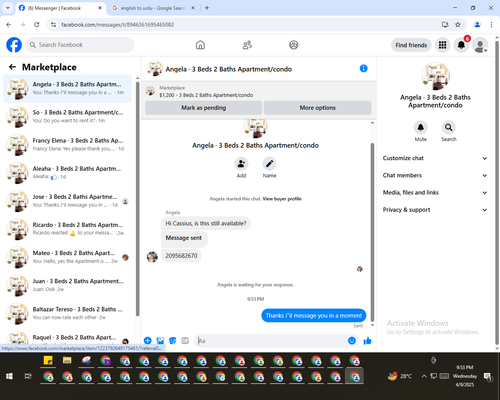Viewport: 500px width, 400px height.
Task: Open Ricardo conversation
Action: point(67,229)
